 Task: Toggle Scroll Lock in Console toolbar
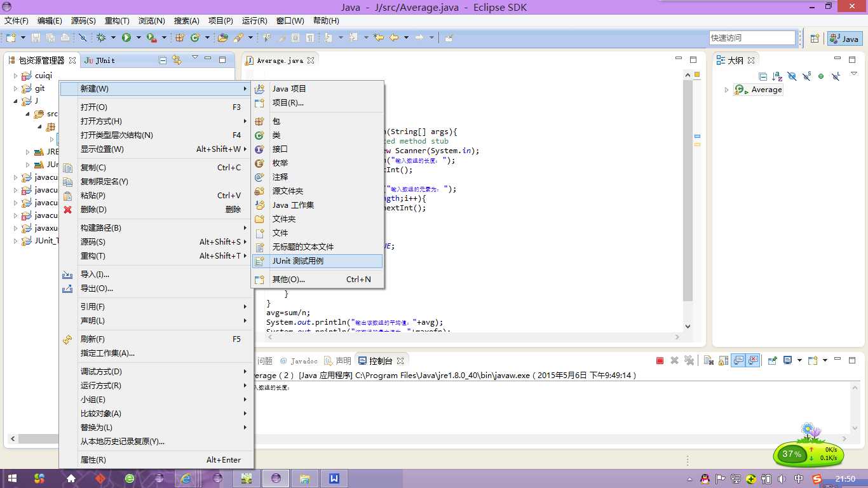coord(723,360)
